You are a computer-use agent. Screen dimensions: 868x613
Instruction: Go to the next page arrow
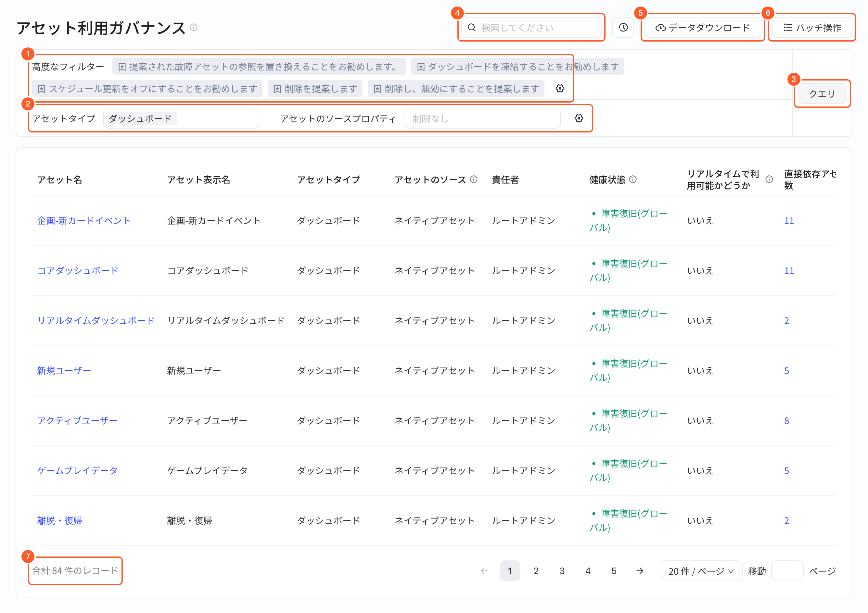640,571
